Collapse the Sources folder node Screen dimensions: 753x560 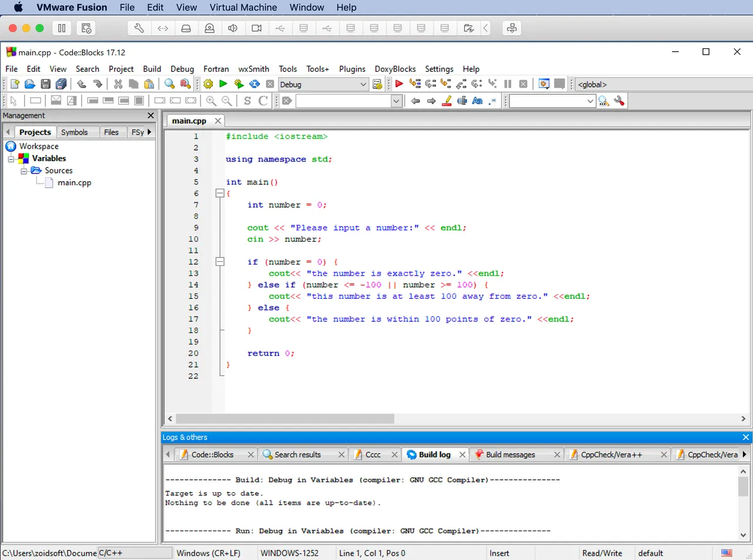(x=24, y=171)
